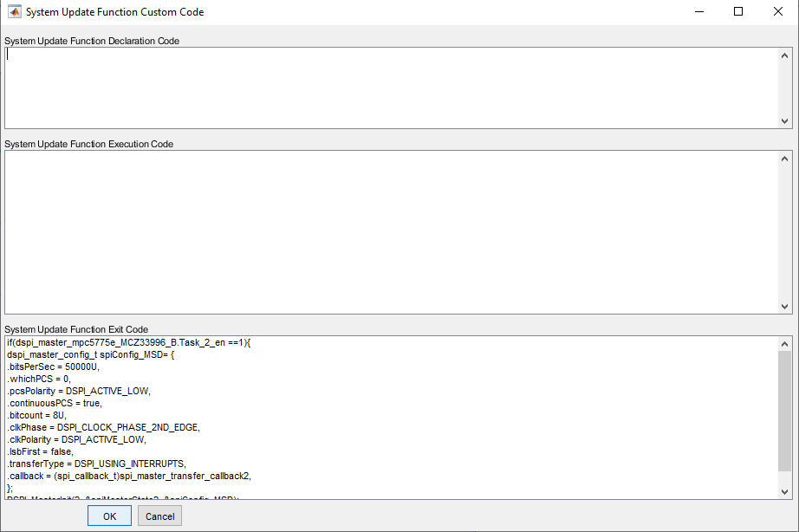This screenshot has width=799, height=532.
Task: Click the line '.bitsPerSec = 50000U,'
Action: coord(54,367)
